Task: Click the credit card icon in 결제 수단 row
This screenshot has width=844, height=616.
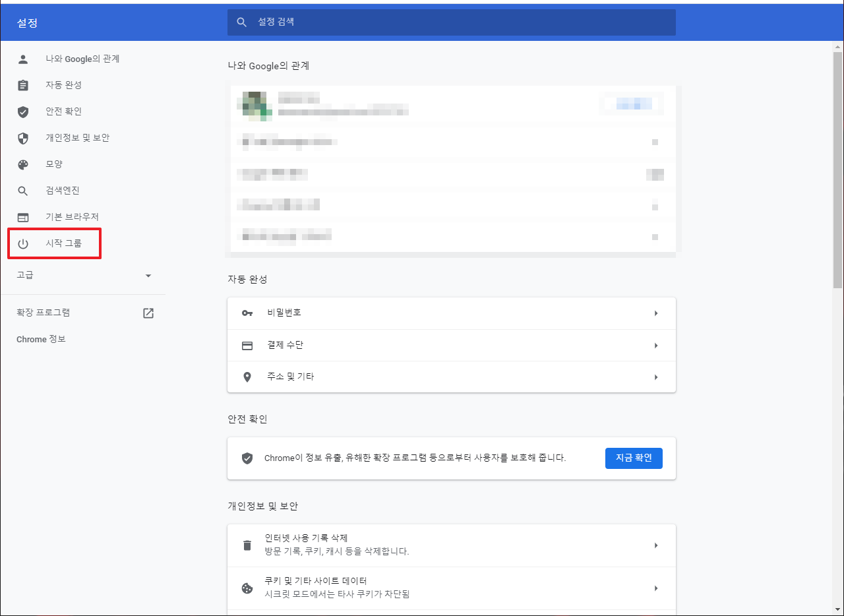Action: coord(247,346)
